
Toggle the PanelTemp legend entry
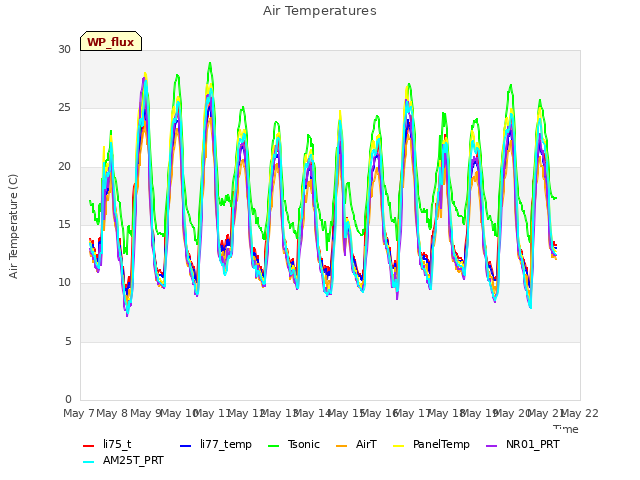431,444
